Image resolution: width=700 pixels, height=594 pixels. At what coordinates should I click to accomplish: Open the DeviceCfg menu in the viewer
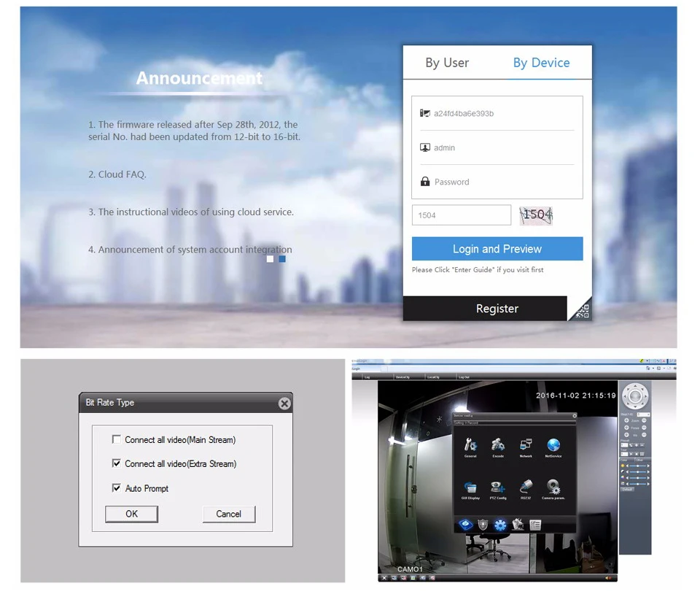(402, 377)
